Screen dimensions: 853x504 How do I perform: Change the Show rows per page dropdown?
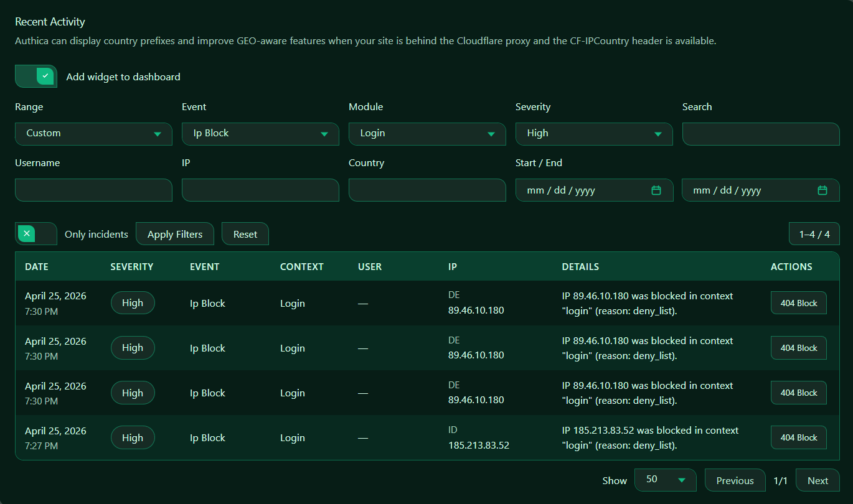[665, 480]
